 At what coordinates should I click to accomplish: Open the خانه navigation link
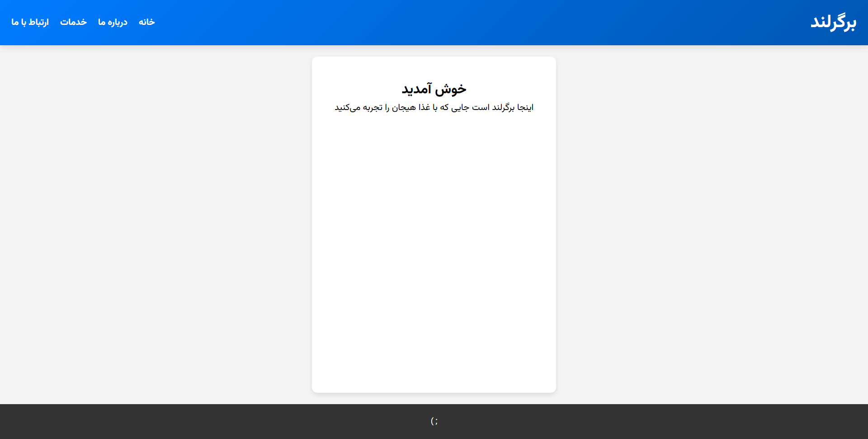[x=146, y=22]
